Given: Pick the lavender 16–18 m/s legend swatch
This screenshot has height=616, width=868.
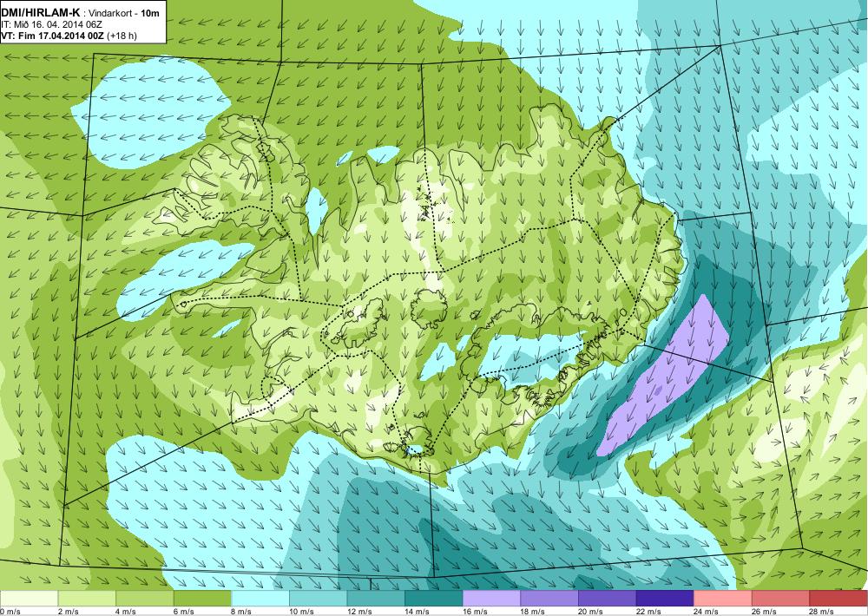Looking at the screenshot, I should pyautogui.click(x=491, y=599).
